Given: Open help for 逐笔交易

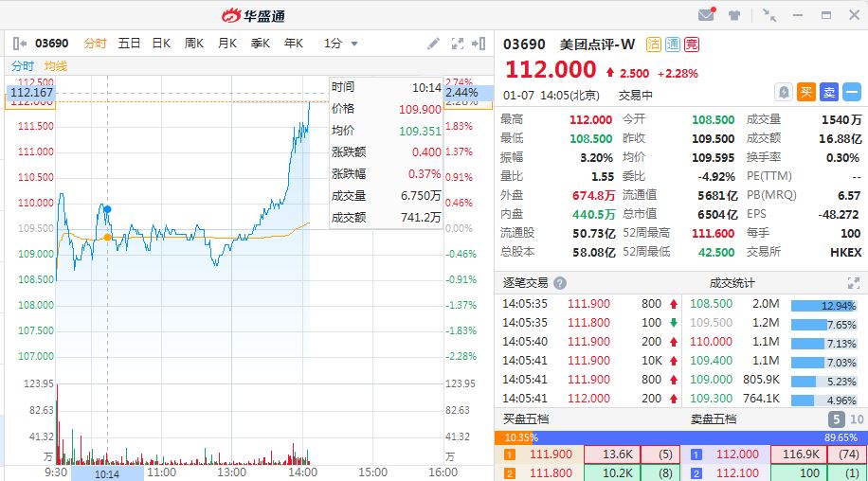Looking at the screenshot, I should (x=560, y=283).
